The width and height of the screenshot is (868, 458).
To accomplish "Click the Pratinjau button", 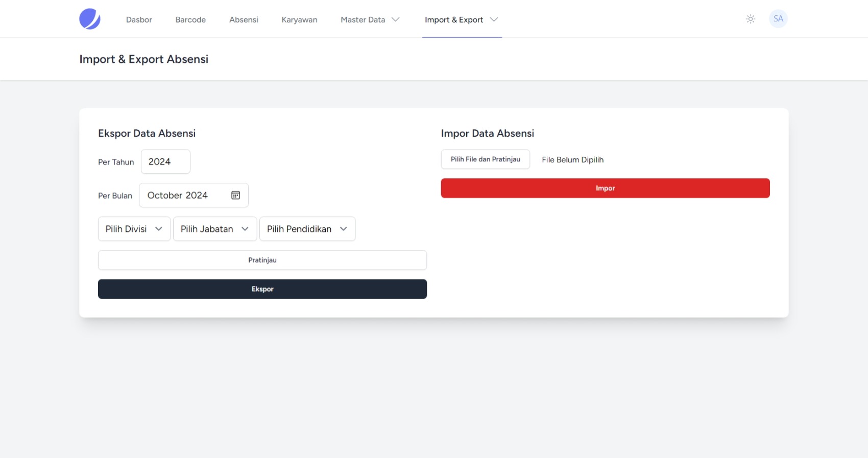I will tap(262, 260).
